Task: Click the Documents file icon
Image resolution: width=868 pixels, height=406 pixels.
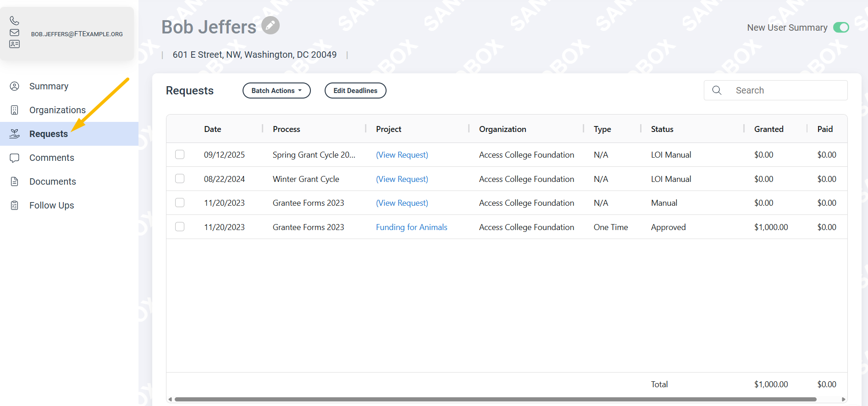Action: [15, 181]
